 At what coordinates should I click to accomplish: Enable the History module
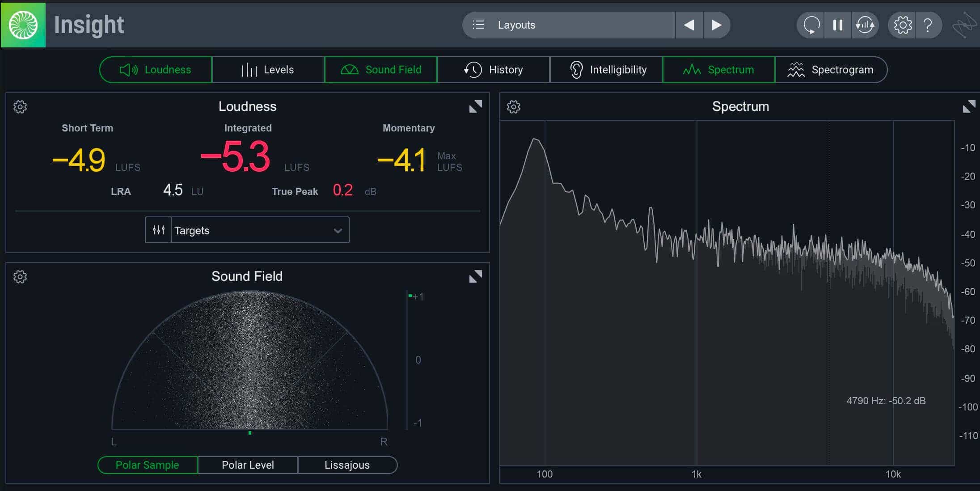tap(494, 70)
